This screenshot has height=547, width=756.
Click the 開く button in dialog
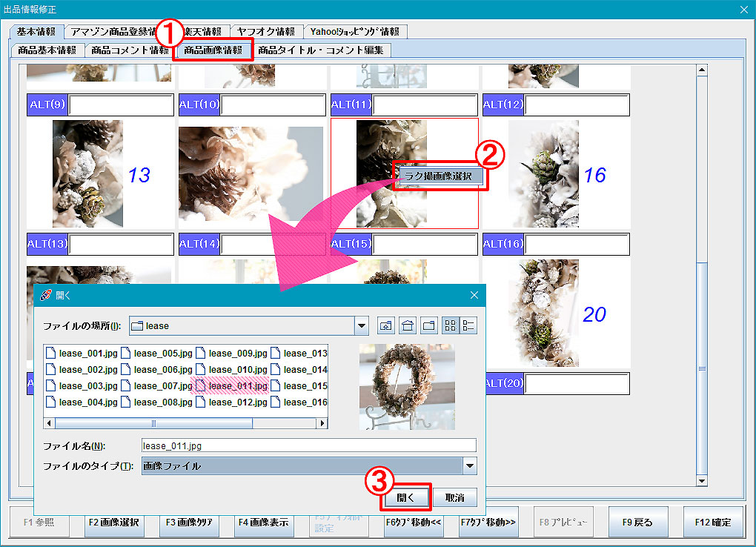[405, 497]
